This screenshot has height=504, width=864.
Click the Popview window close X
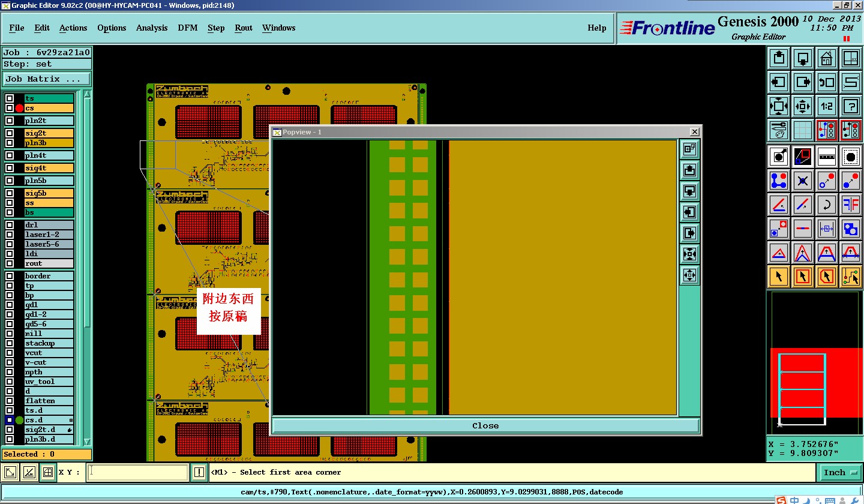694,132
